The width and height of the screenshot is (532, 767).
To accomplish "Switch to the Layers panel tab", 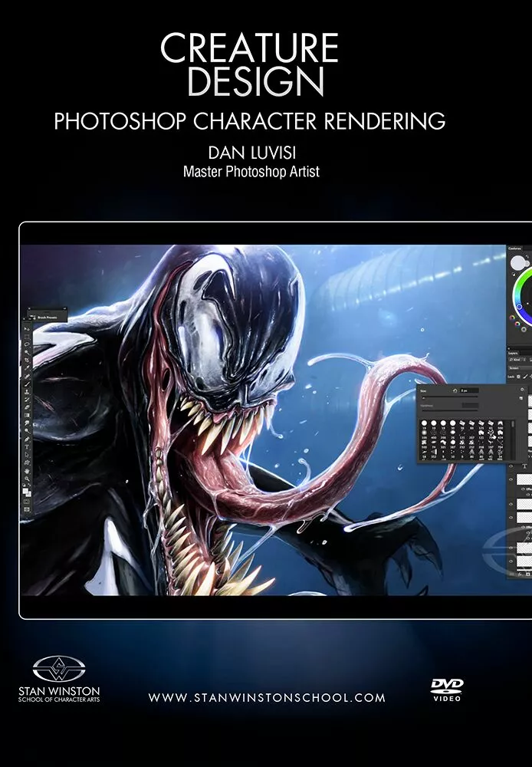I will pyautogui.click(x=513, y=353).
